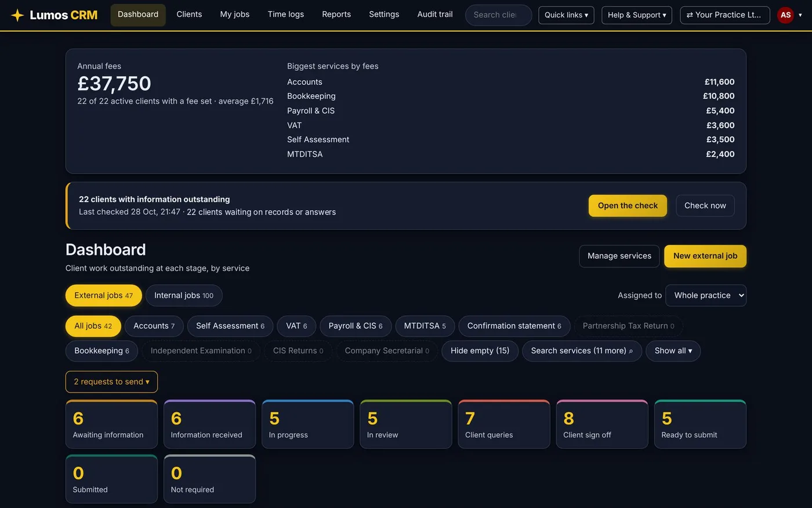Navigate to Settings

pyautogui.click(x=384, y=15)
